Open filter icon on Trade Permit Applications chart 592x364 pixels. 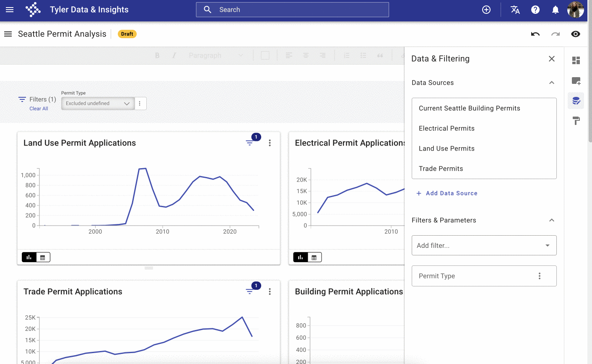tap(250, 291)
